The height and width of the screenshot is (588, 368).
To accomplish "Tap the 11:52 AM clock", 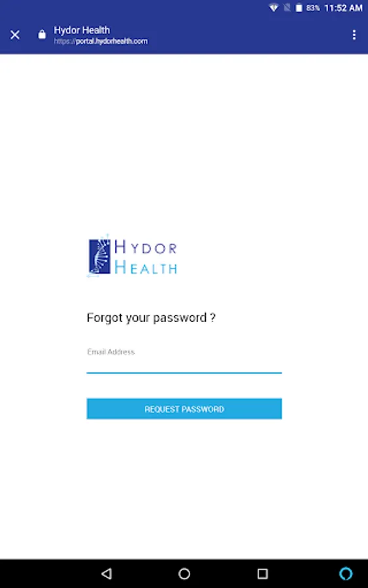I will pos(343,8).
